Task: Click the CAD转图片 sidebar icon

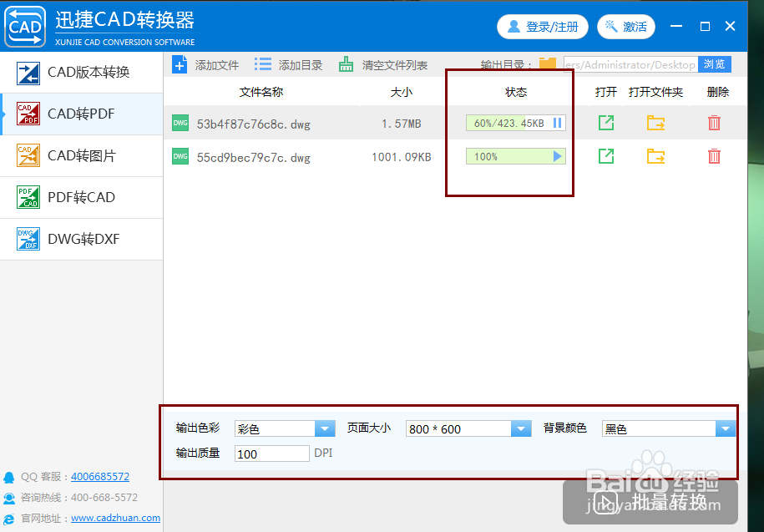Action: [28, 156]
